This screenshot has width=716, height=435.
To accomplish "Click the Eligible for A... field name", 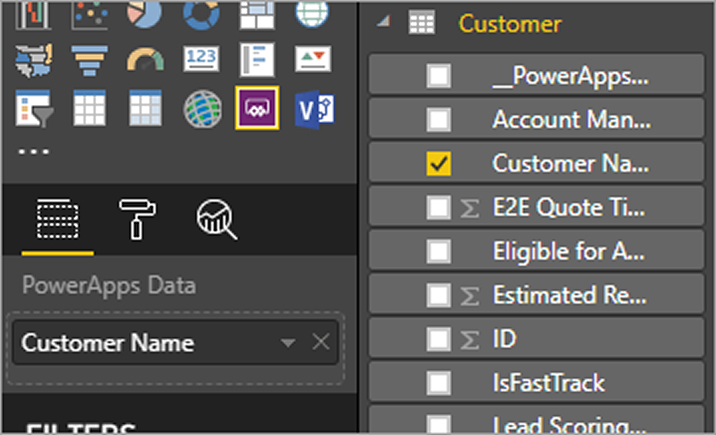I will tap(569, 252).
